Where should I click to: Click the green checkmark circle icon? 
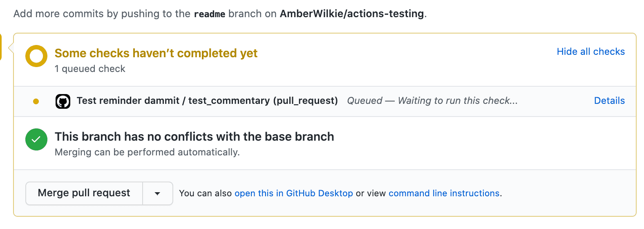point(36,139)
